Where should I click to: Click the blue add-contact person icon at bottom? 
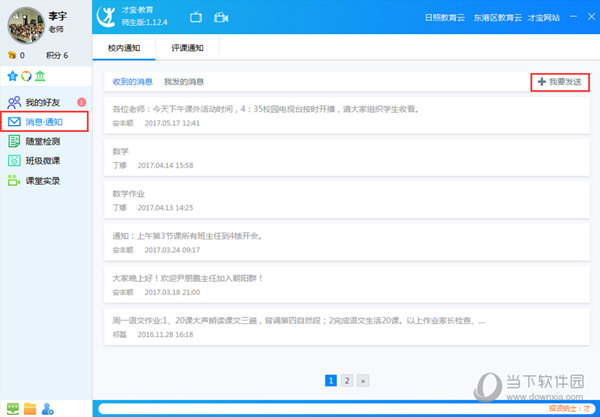pyautogui.click(x=48, y=409)
